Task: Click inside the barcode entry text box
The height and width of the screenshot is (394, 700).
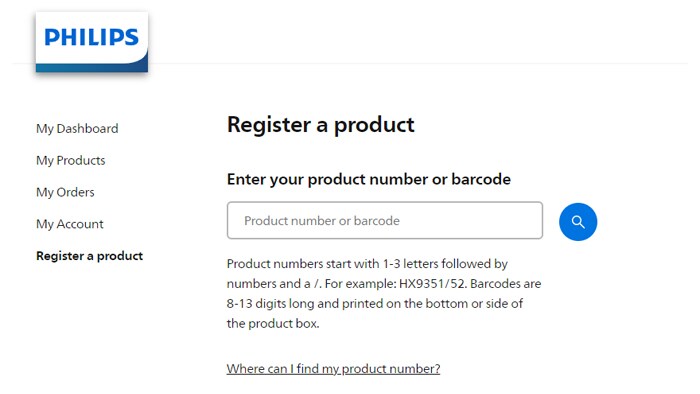Action: 385,220
